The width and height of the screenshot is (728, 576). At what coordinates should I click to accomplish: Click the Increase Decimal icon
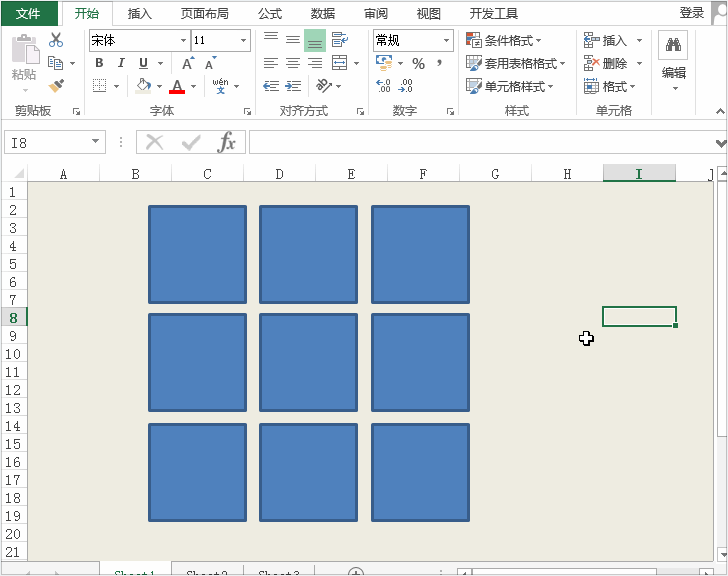click(384, 85)
